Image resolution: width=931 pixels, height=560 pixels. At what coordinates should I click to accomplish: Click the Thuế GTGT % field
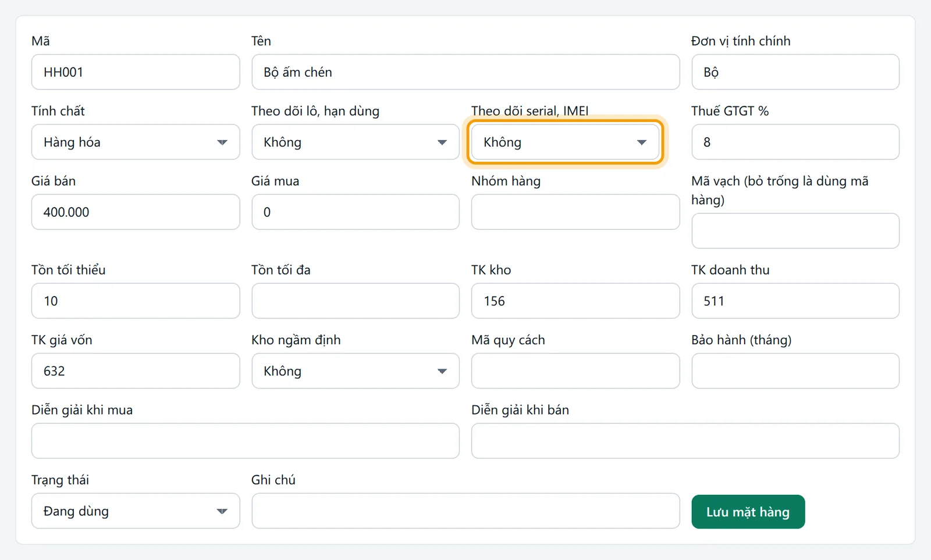pyautogui.click(x=795, y=142)
